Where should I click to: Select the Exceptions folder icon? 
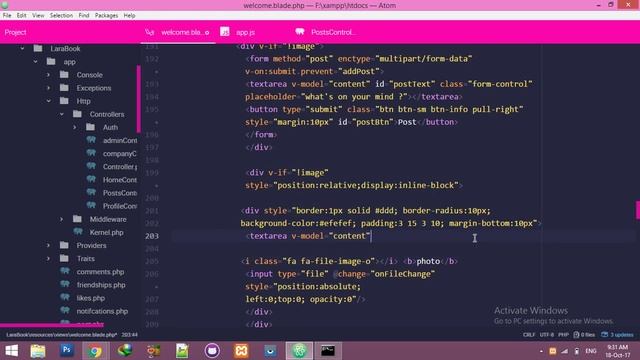click(x=64, y=87)
